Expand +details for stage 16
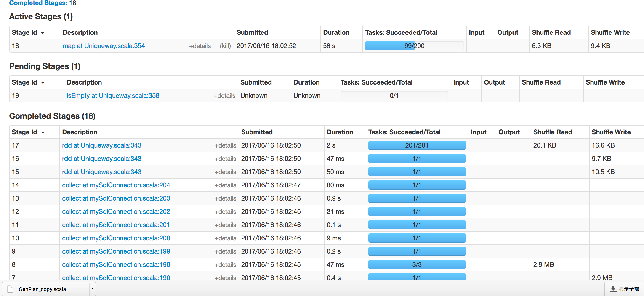 point(225,159)
